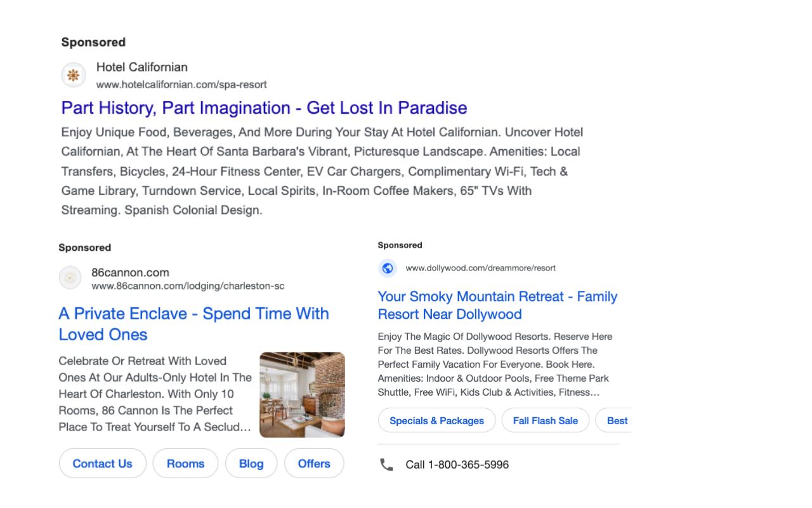Viewport: 812px width, 508px height.
Task: Click the Dollywood globe favicon icon
Action: (x=388, y=268)
